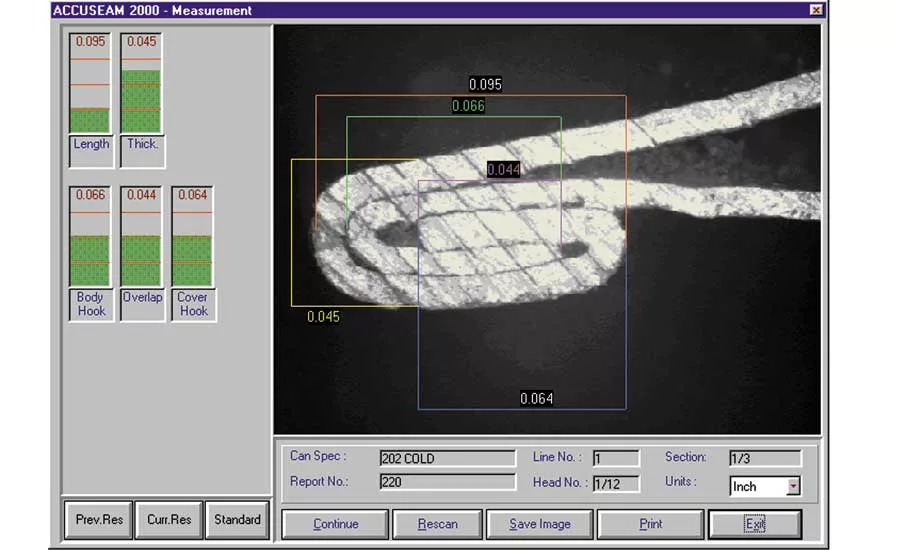Click the green 0.066 label on the image

tap(468, 106)
